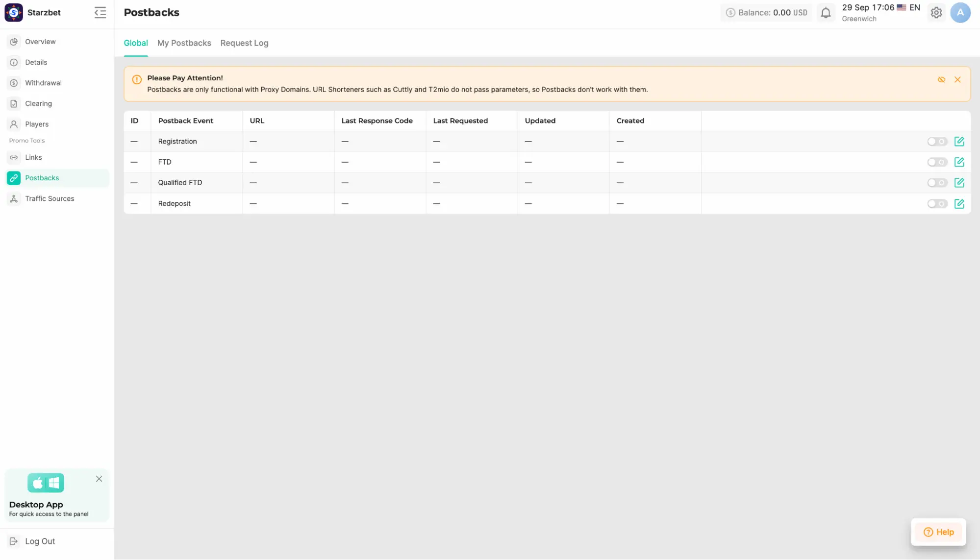The height and width of the screenshot is (560, 980).
Task: Open Clearing in the sidebar
Action: click(x=57, y=103)
